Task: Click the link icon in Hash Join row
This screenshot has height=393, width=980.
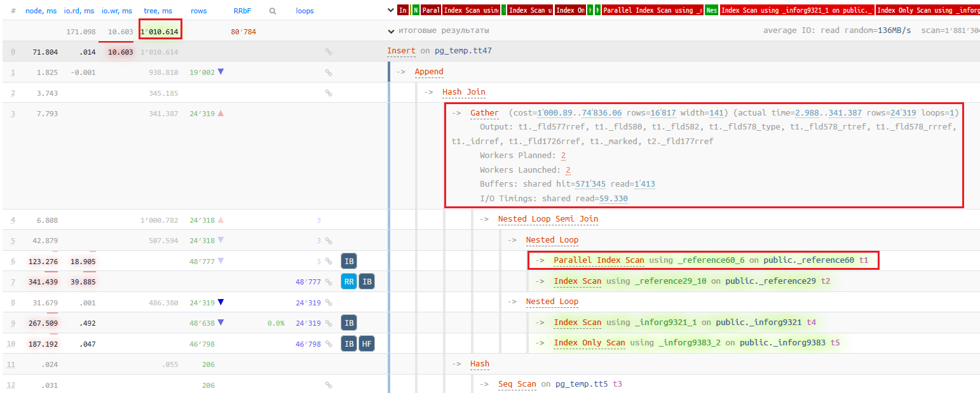Action: pos(329,93)
